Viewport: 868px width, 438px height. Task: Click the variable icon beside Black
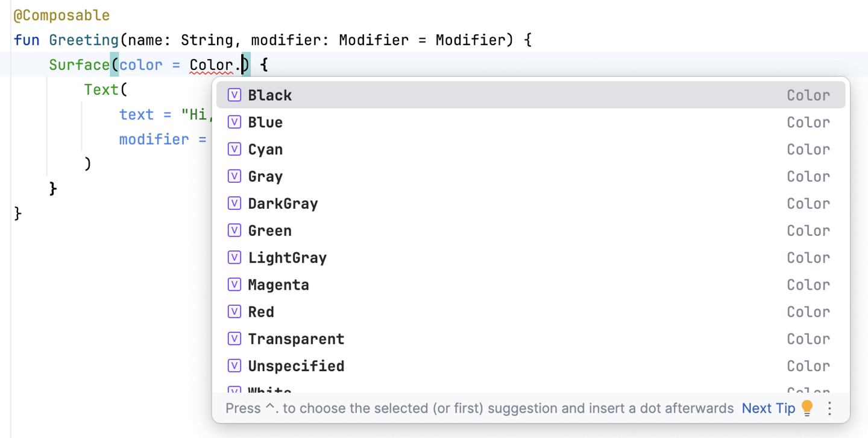(x=234, y=95)
